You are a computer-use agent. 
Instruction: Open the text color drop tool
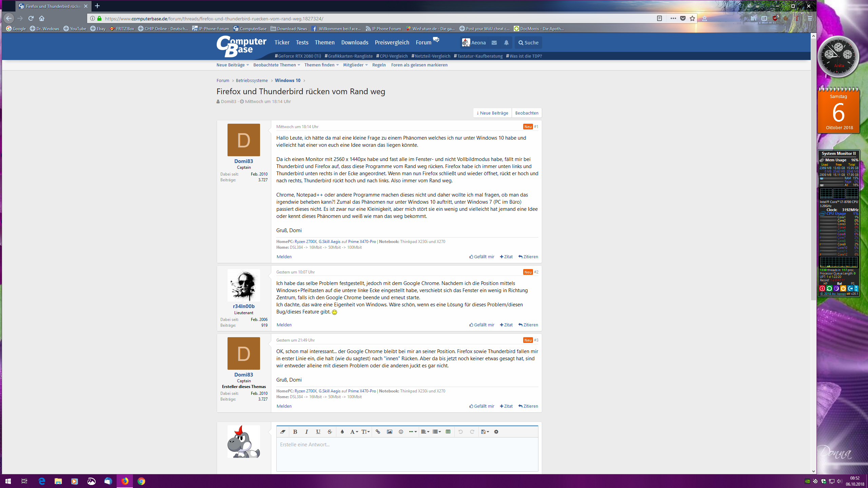coord(342,432)
